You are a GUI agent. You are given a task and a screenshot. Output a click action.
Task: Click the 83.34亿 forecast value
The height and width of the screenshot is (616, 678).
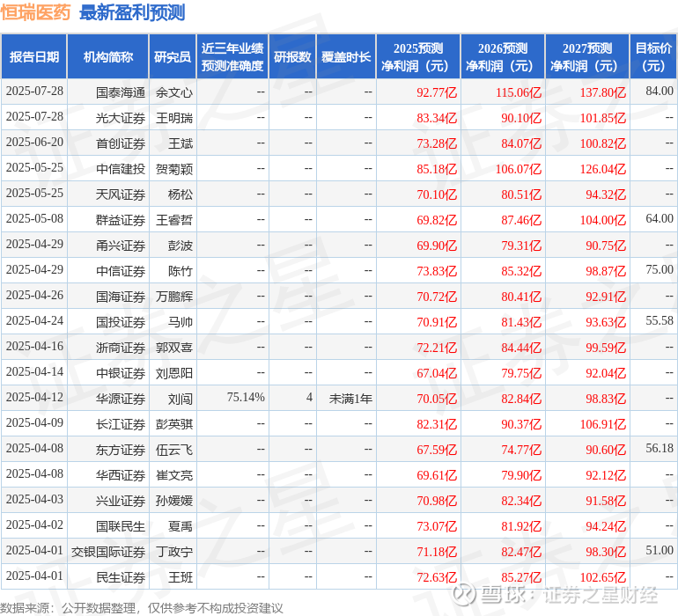pyautogui.click(x=437, y=118)
